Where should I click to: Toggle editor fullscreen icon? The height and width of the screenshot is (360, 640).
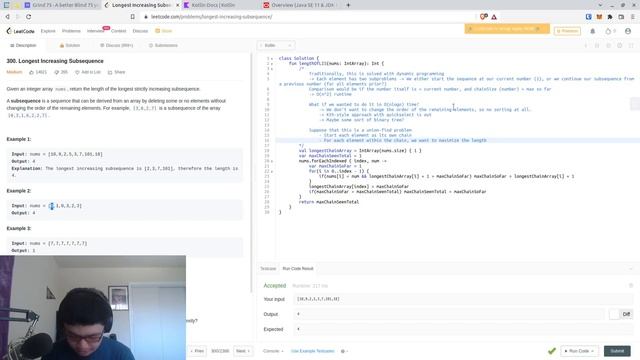pos(631,45)
